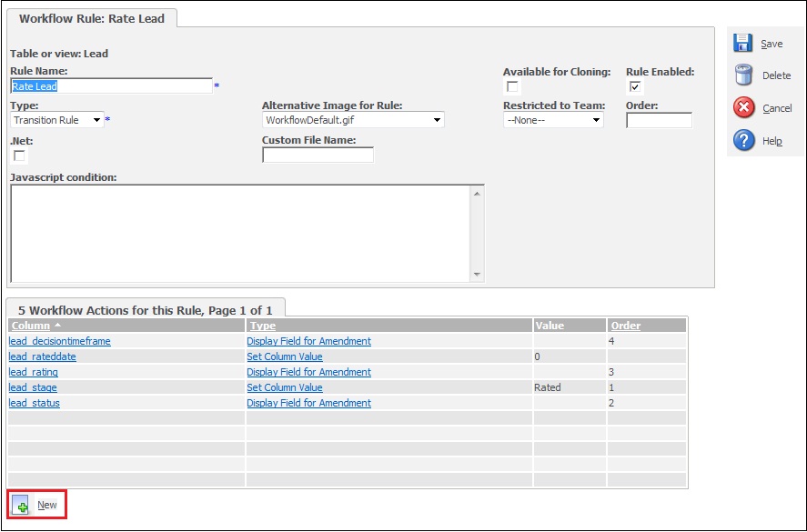Click the Delete text label
807x532 pixels.
click(776, 75)
